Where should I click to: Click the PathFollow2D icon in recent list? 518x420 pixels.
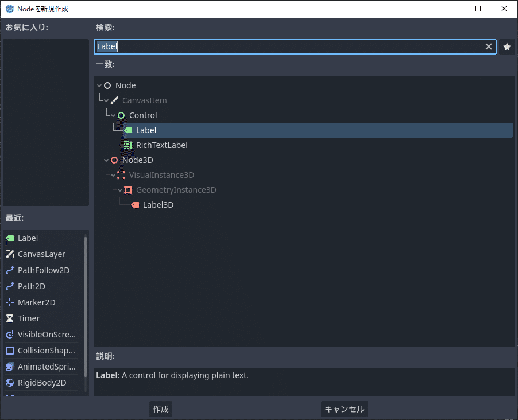tap(10, 270)
